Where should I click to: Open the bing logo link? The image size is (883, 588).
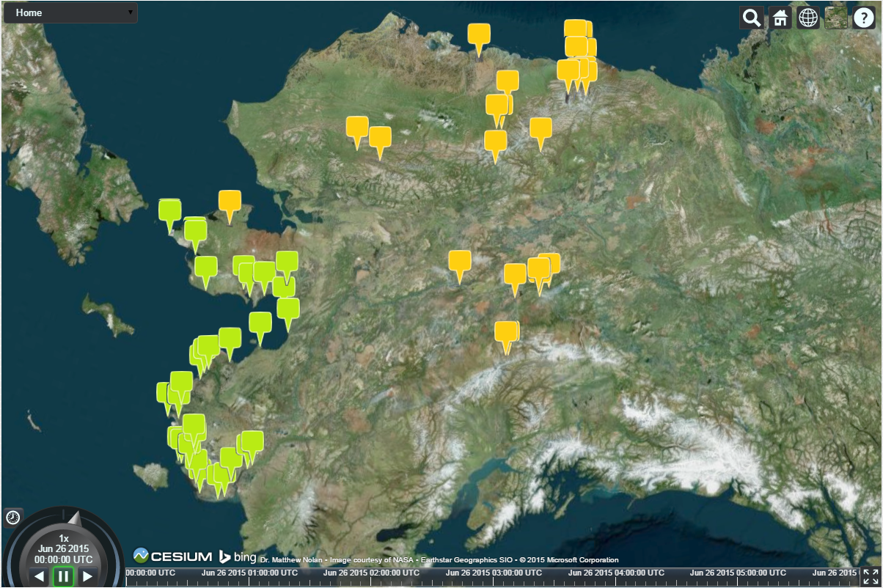click(x=237, y=556)
